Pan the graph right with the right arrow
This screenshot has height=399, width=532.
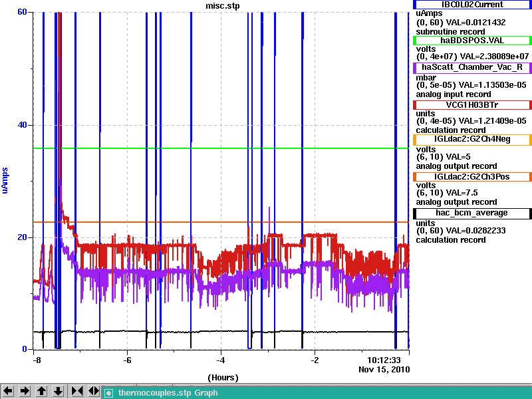click(25, 391)
